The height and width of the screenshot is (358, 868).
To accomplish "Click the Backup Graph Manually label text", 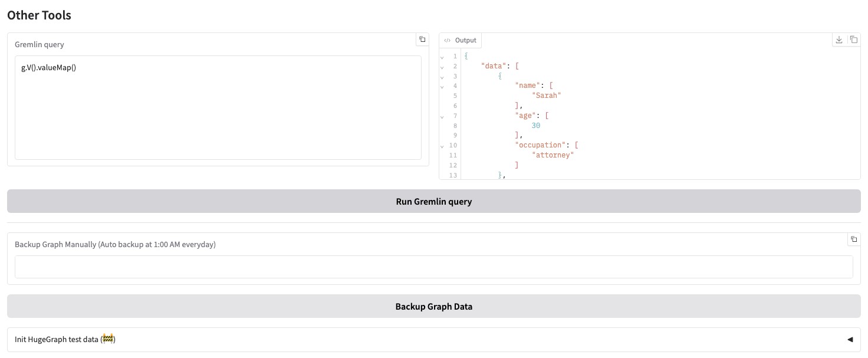I will tap(115, 244).
